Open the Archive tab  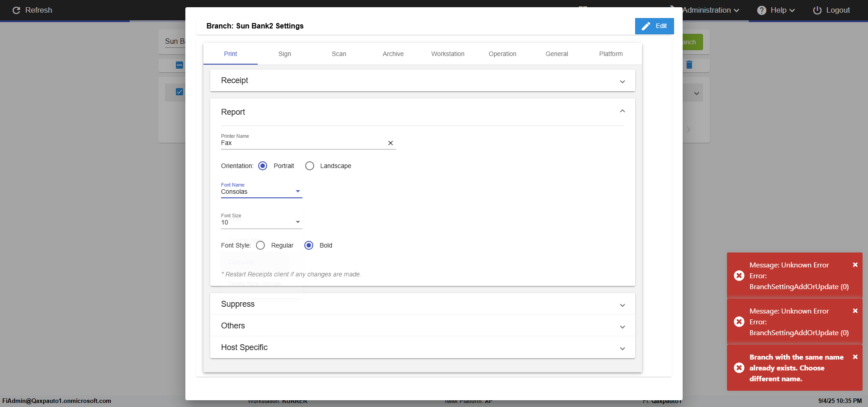coord(393,54)
